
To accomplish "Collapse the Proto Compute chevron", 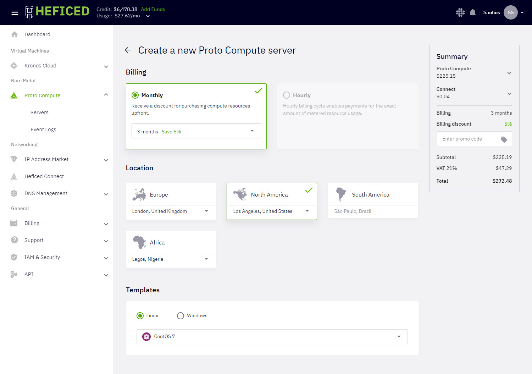I will tap(106, 95).
